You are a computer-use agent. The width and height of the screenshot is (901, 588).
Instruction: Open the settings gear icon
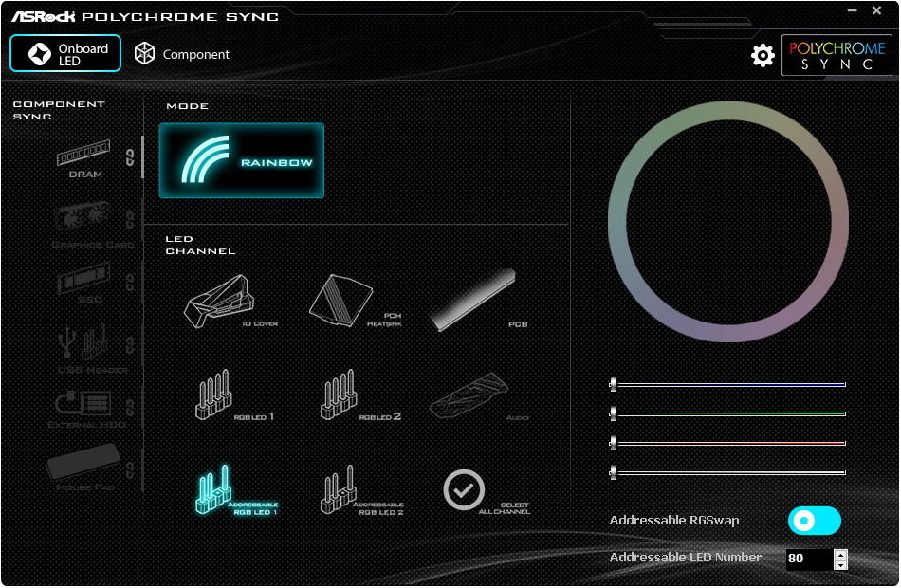(763, 55)
